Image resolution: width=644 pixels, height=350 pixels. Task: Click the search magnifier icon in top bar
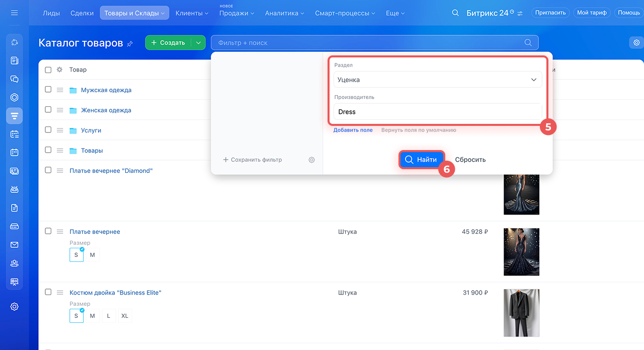[x=455, y=13]
